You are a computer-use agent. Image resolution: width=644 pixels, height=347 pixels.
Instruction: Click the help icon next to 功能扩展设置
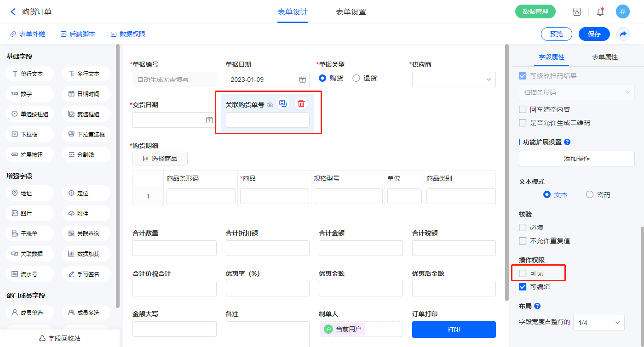[x=567, y=142]
